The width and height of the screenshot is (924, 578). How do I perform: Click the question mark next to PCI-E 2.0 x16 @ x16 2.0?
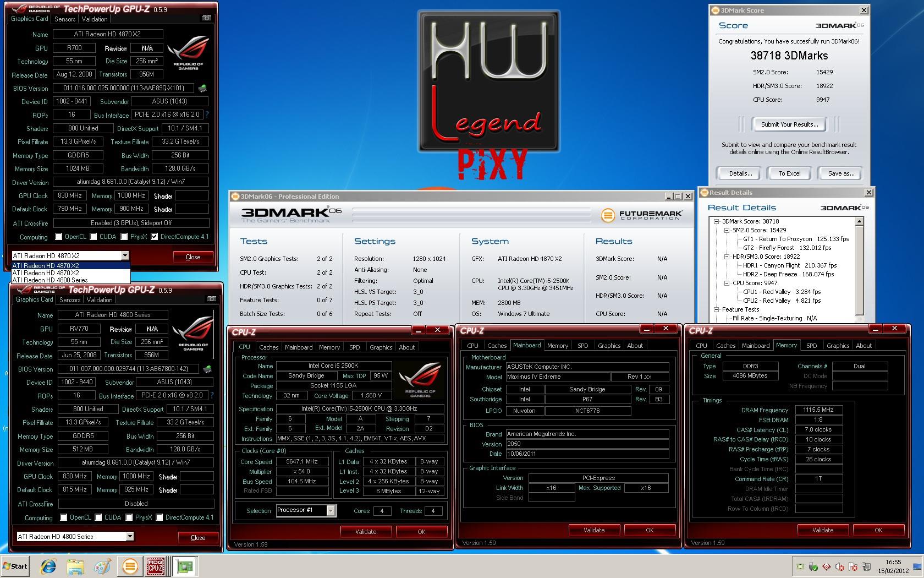(207, 114)
